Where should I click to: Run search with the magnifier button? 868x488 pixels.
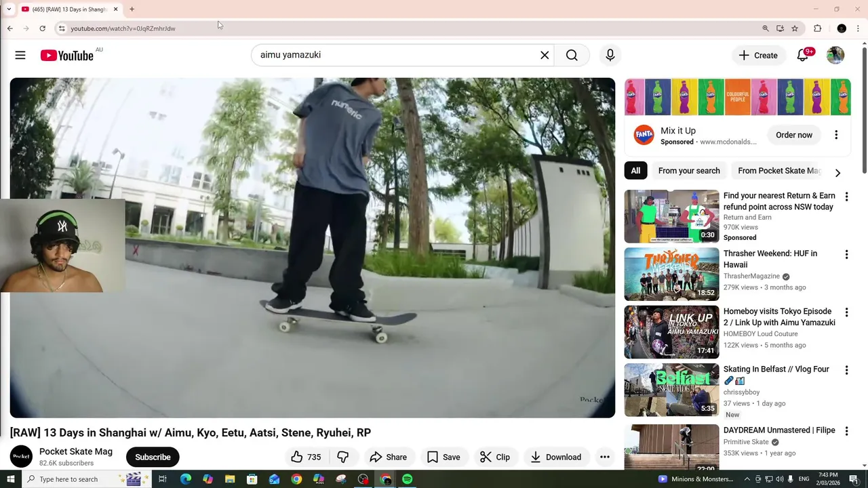click(x=572, y=55)
